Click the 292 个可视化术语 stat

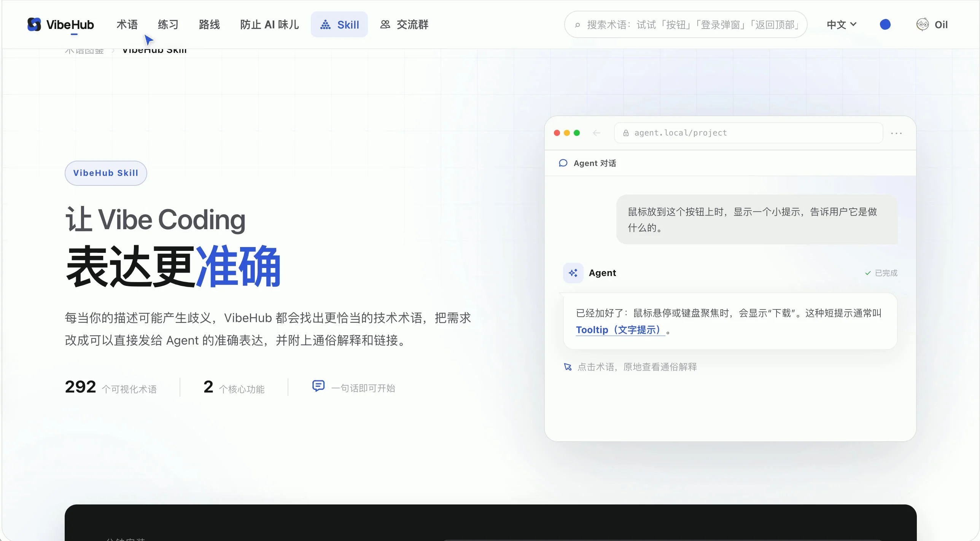(111, 387)
